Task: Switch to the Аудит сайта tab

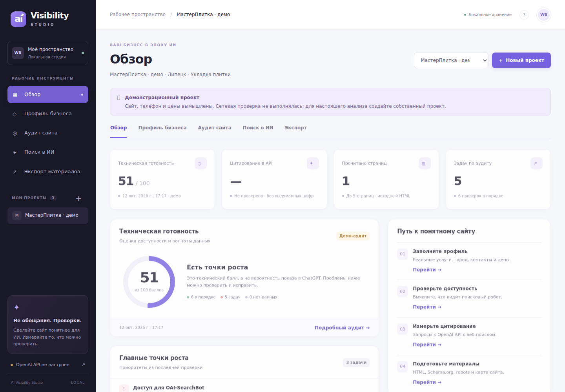Action: tap(215, 128)
